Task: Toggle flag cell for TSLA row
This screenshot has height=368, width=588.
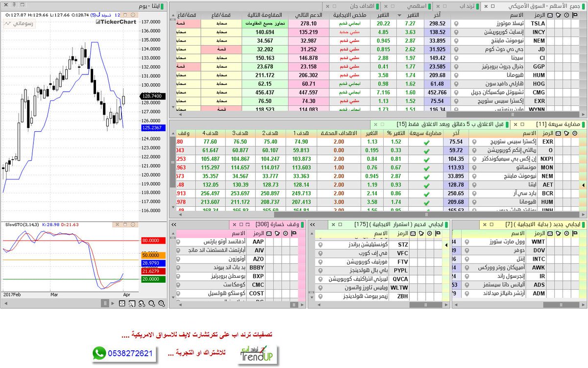Action: 575,24
